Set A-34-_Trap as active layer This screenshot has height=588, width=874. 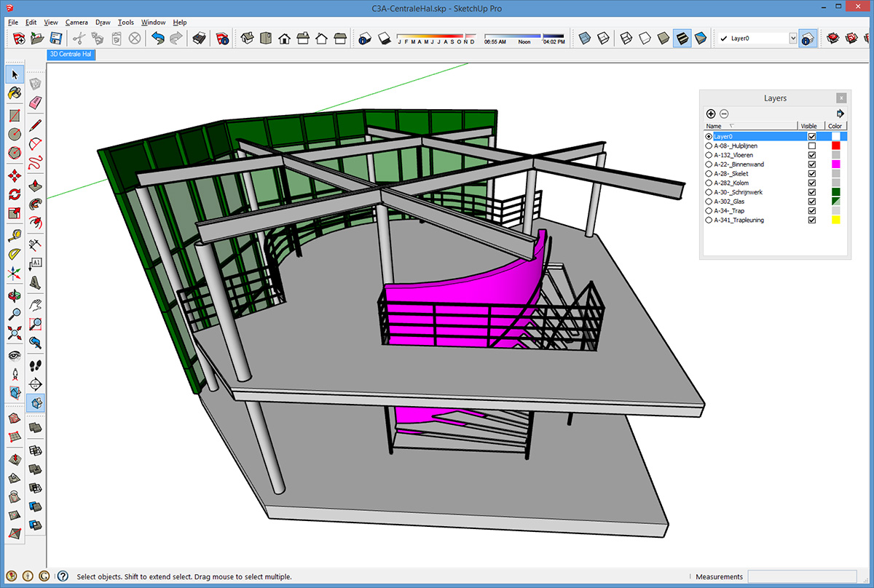pos(709,211)
